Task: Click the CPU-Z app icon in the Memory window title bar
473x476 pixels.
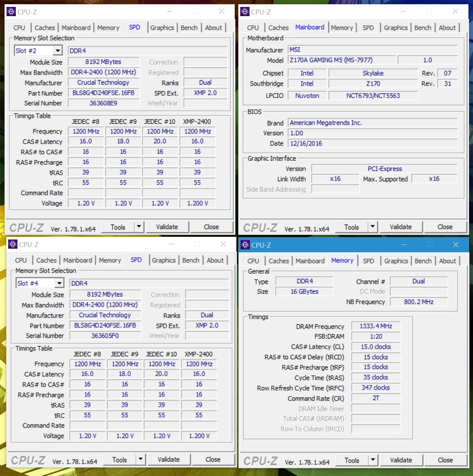Action: [245, 245]
